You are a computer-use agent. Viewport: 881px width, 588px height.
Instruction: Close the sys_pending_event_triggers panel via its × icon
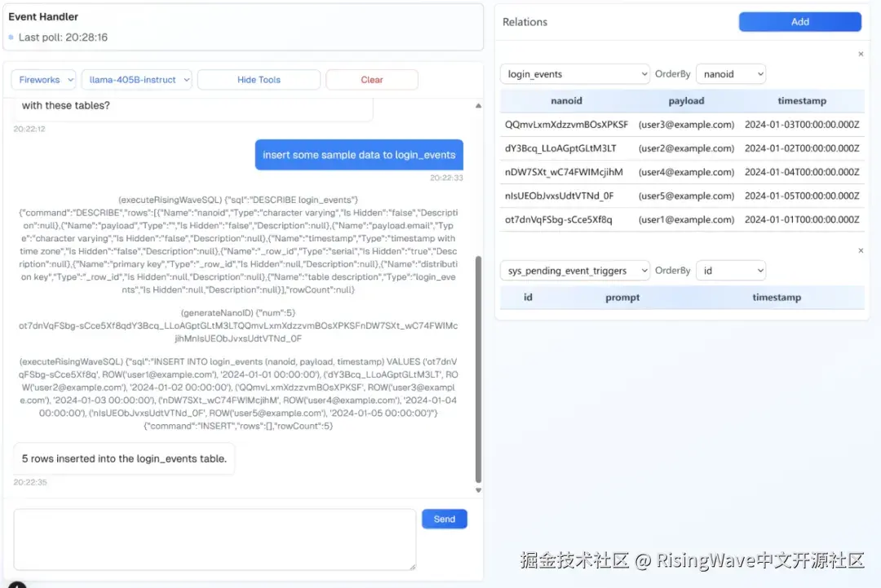tap(861, 250)
